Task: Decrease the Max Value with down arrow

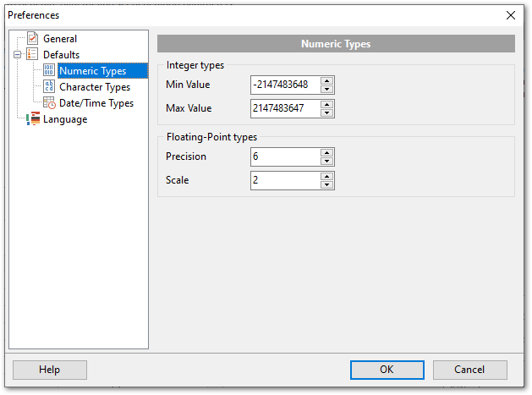Action: (x=326, y=112)
